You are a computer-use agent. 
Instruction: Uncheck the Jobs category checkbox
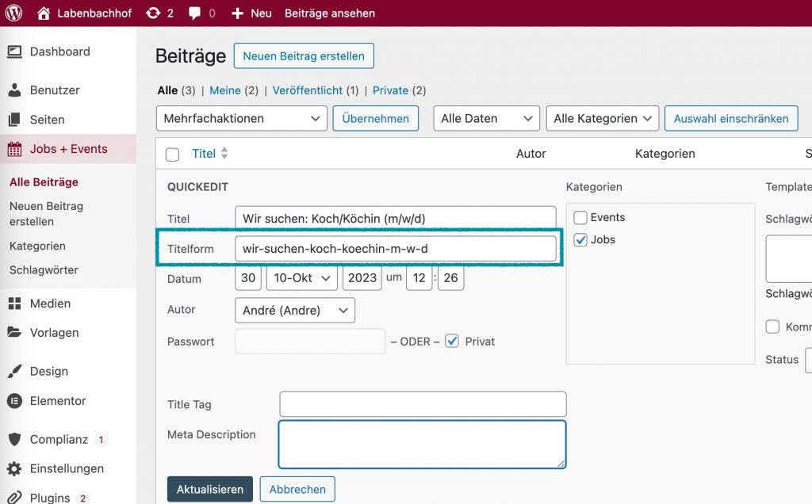580,239
